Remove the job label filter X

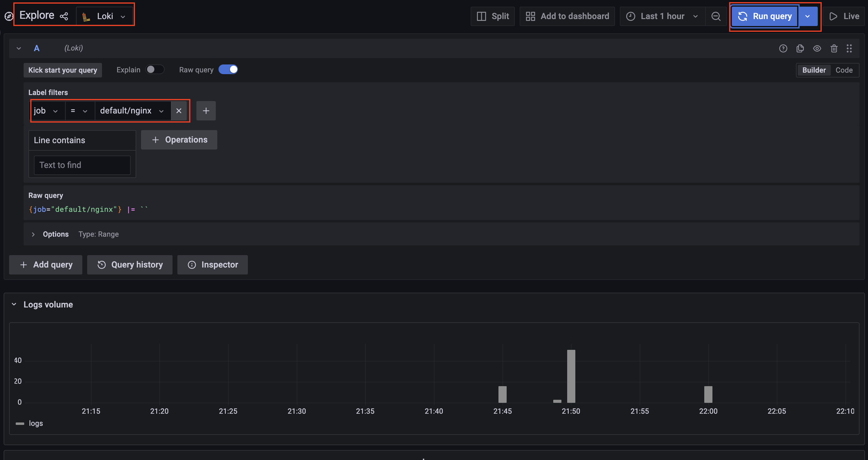point(179,110)
